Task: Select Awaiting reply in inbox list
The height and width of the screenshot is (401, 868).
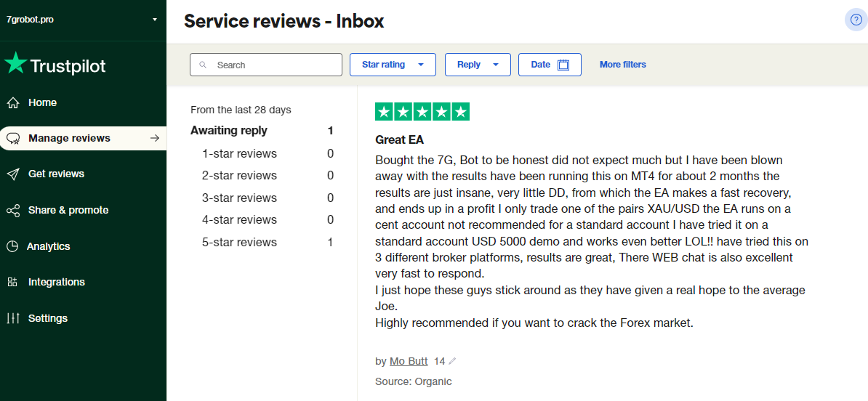Action: [229, 131]
